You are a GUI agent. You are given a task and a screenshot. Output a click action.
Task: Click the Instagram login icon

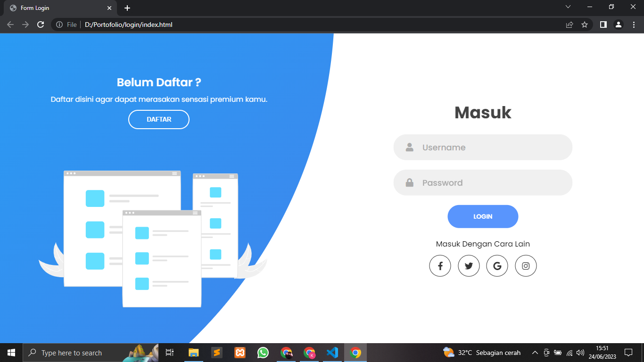(526, 266)
